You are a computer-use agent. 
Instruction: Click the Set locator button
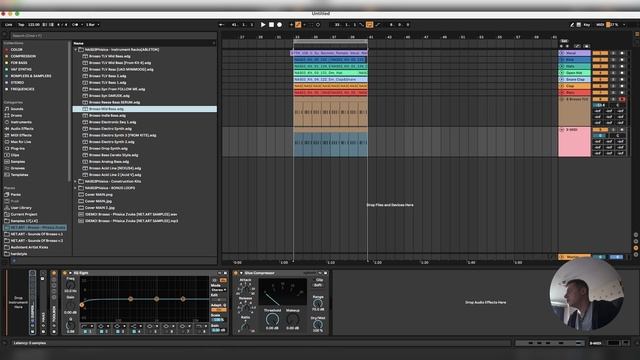tap(564, 41)
